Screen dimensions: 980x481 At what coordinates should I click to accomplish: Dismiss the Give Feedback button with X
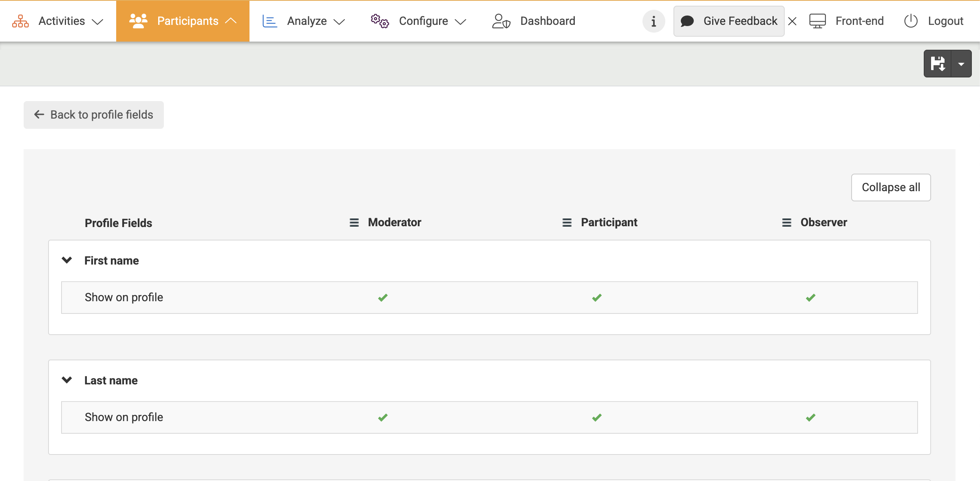(792, 21)
